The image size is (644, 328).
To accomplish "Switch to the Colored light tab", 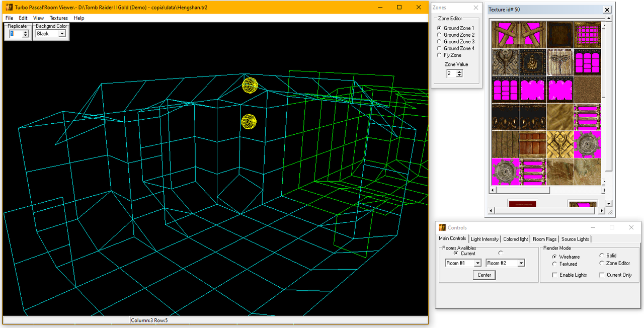I will (x=516, y=239).
